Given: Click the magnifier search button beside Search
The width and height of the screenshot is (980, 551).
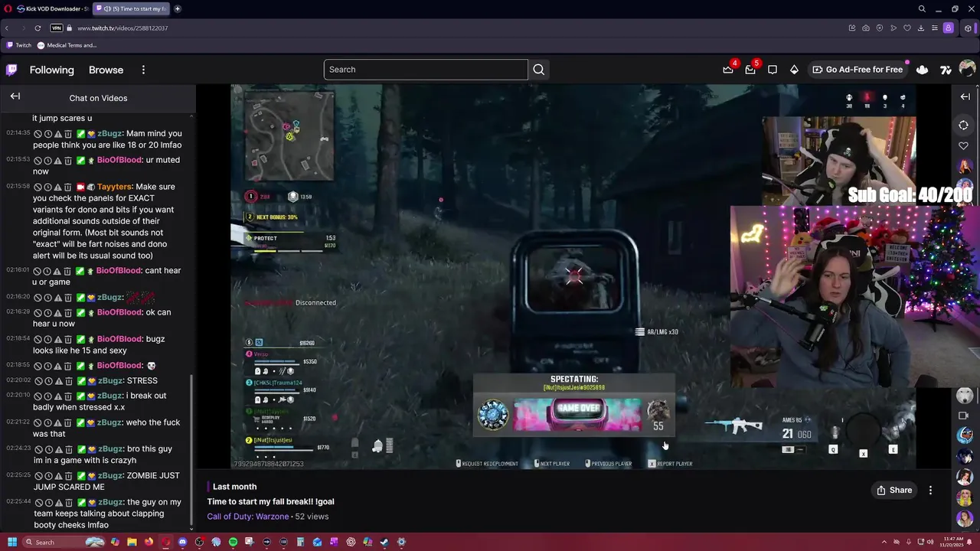Looking at the screenshot, I should [539, 70].
